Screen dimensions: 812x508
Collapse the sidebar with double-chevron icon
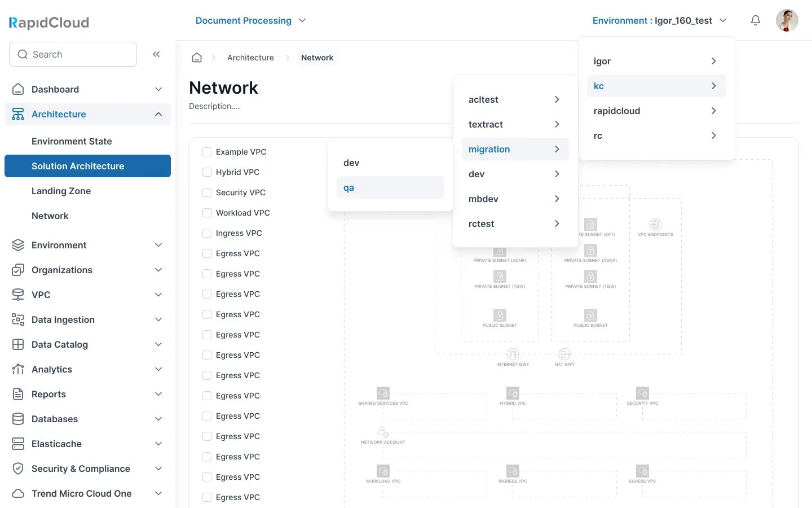(x=156, y=54)
